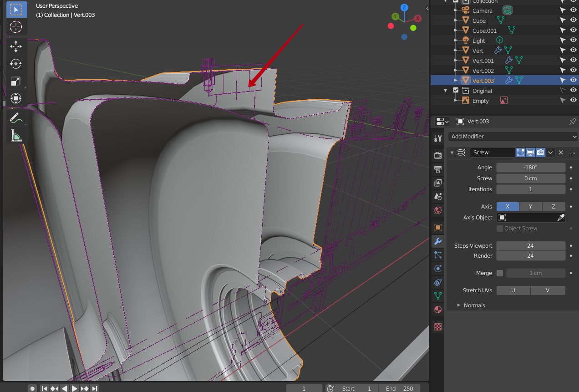Click the Stretch UVs V button
The image size is (579, 392).
point(548,290)
